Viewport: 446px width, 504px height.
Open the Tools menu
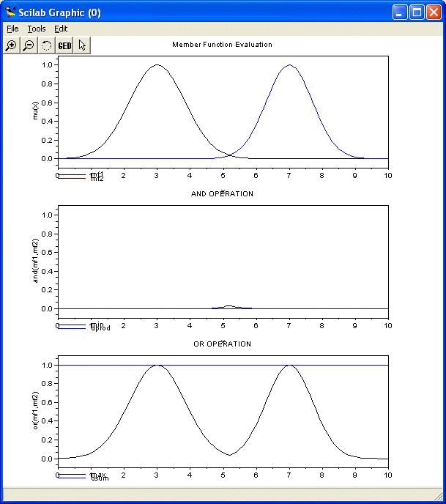click(37, 29)
